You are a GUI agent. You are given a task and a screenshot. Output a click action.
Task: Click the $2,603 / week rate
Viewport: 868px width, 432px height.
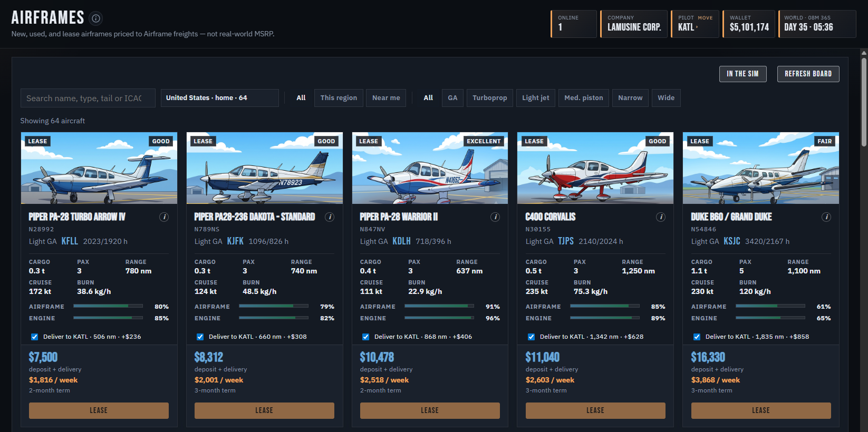click(x=550, y=380)
